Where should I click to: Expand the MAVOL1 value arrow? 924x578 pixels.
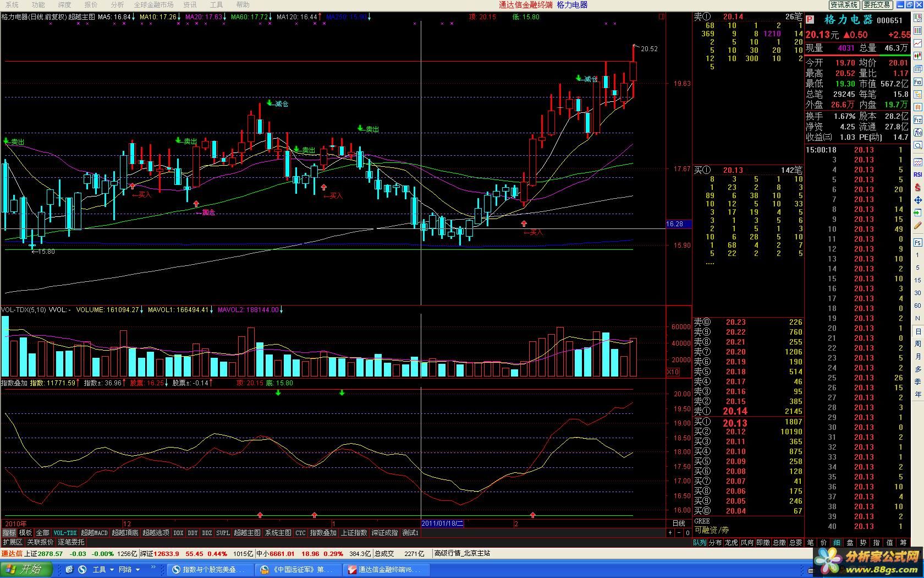(211, 310)
